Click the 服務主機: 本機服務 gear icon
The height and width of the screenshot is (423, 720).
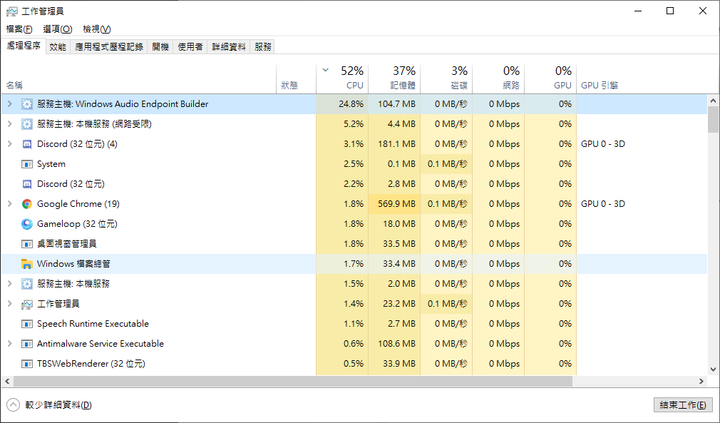27,284
